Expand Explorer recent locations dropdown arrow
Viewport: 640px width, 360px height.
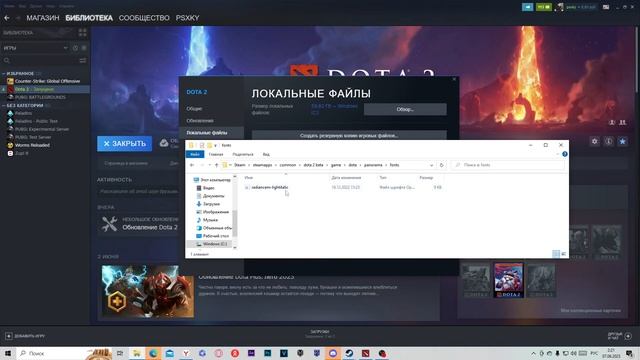click(x=209, y=165)
